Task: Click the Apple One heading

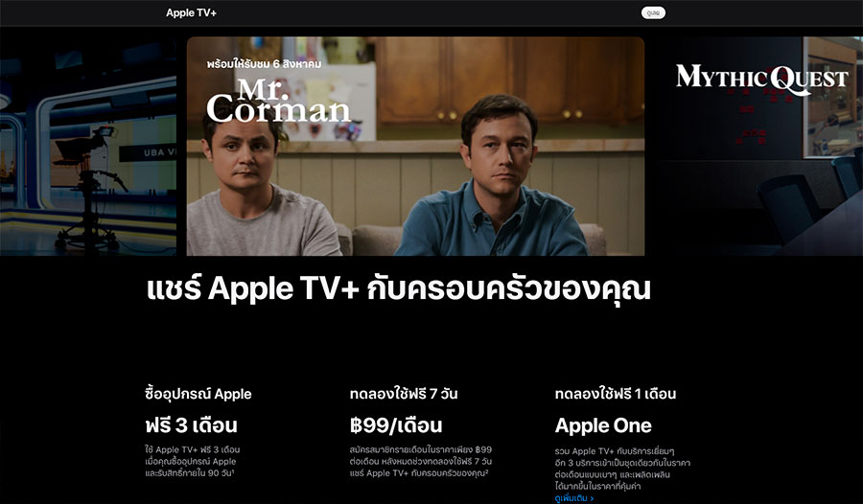Action: [x=603, y=425]
